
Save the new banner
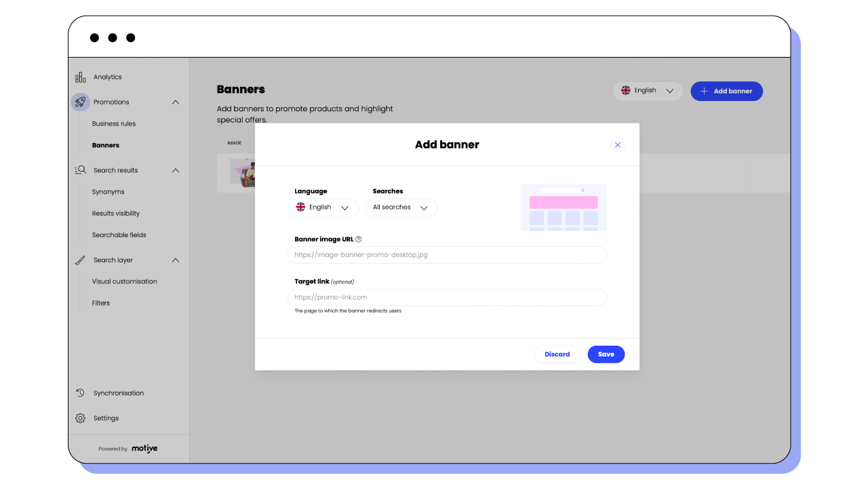[606, 354]
